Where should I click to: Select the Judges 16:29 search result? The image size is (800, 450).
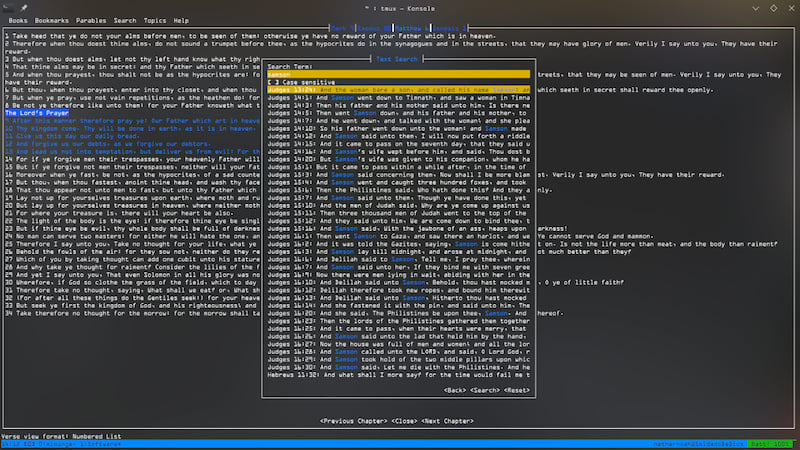tap(398, 360)
